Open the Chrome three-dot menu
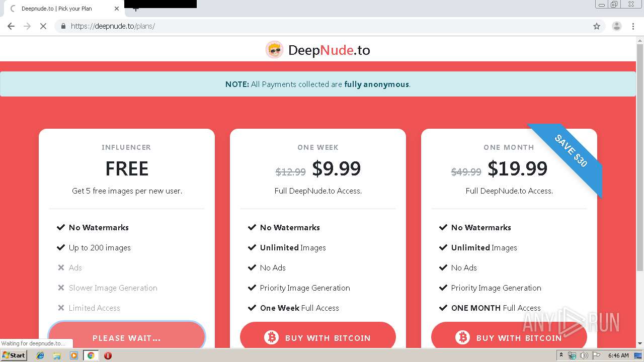The height and width of the screenshot is (362, 644). coord(633,26)
